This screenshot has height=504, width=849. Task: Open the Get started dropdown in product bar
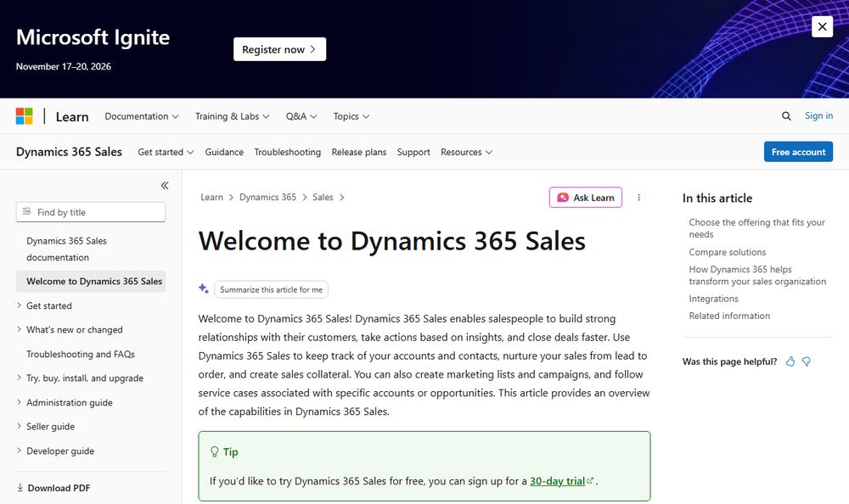coord(166,152)
